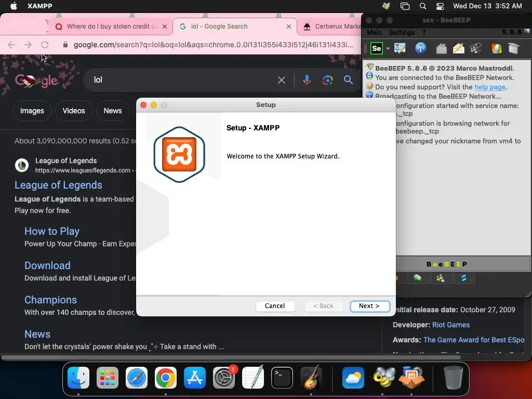Click the Chrome address bar URL
The width and height of the screenshot is (532, 399).
pyautogui.click(x=213, y=45)
